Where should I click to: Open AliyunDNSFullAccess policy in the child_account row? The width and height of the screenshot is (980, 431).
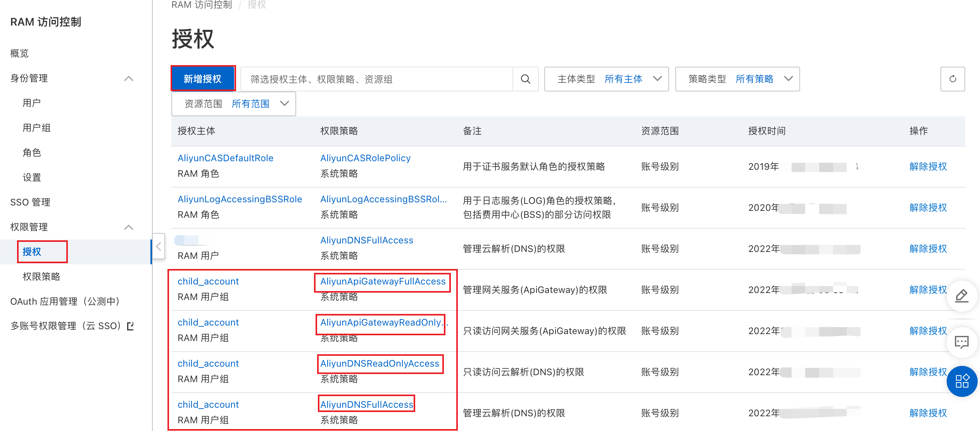(x=367, y=405)
